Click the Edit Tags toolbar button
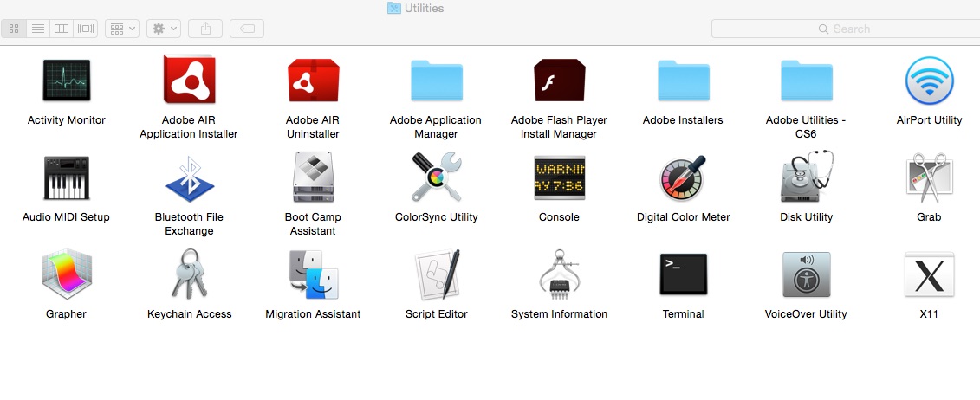This screenshot has width=980, height=400. [247, 29]
